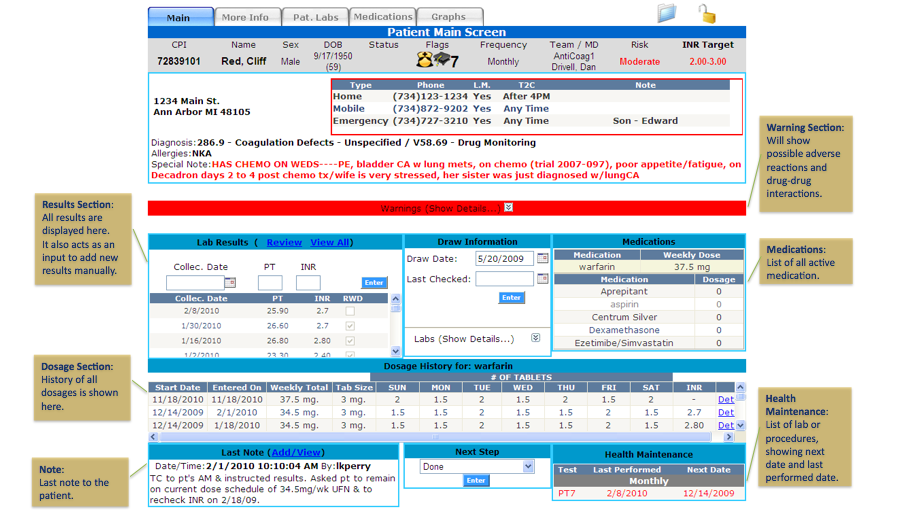Open the folder icon at top right
The height and width of the screenshot is (518, 900).
click(666, 13)
